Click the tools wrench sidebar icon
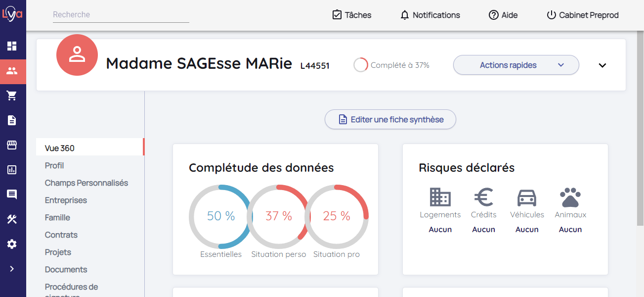Viewport: 644px width, 297px height. (x=12, y=219)
